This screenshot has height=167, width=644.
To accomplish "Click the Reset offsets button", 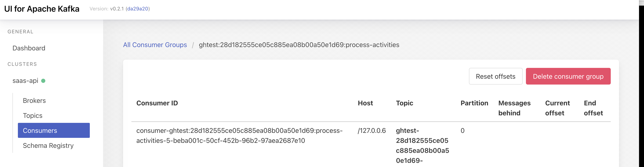I will click(x=495, y=76).
